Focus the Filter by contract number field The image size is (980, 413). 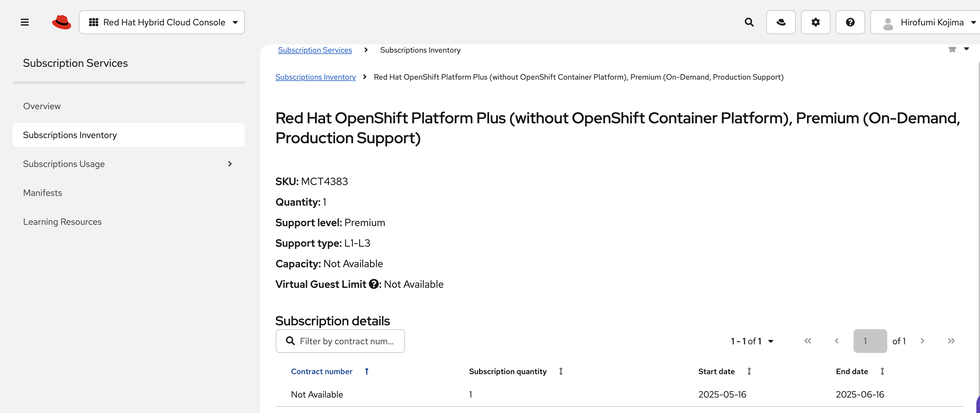(x=340, y=341)
